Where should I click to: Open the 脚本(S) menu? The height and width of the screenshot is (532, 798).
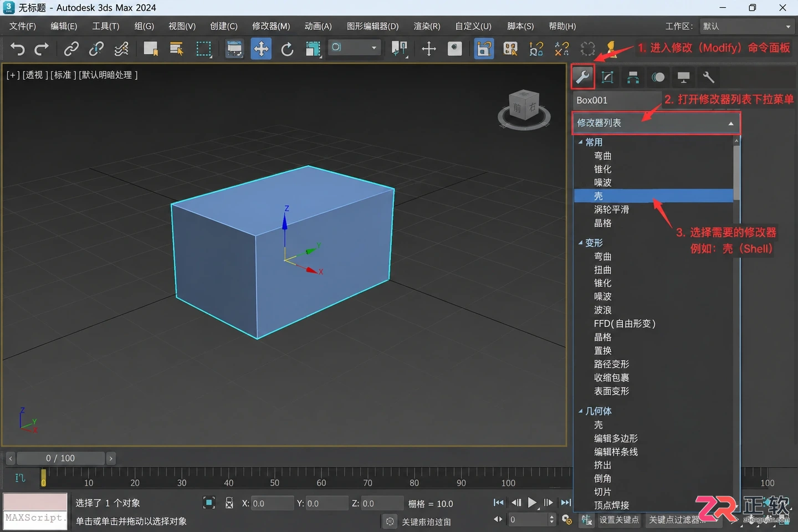click(x=520, y=26)
